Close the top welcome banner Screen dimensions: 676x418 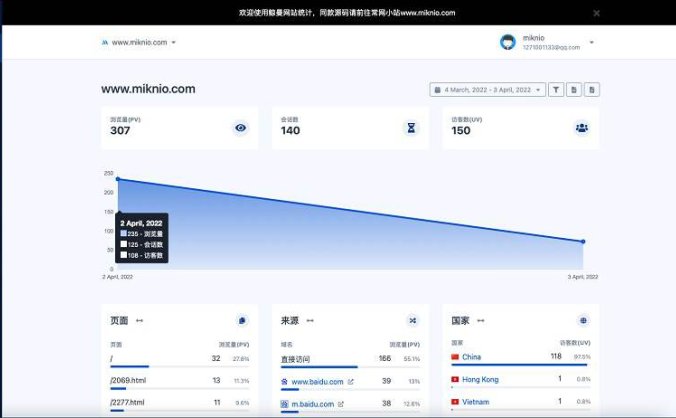tap(597, 13)
